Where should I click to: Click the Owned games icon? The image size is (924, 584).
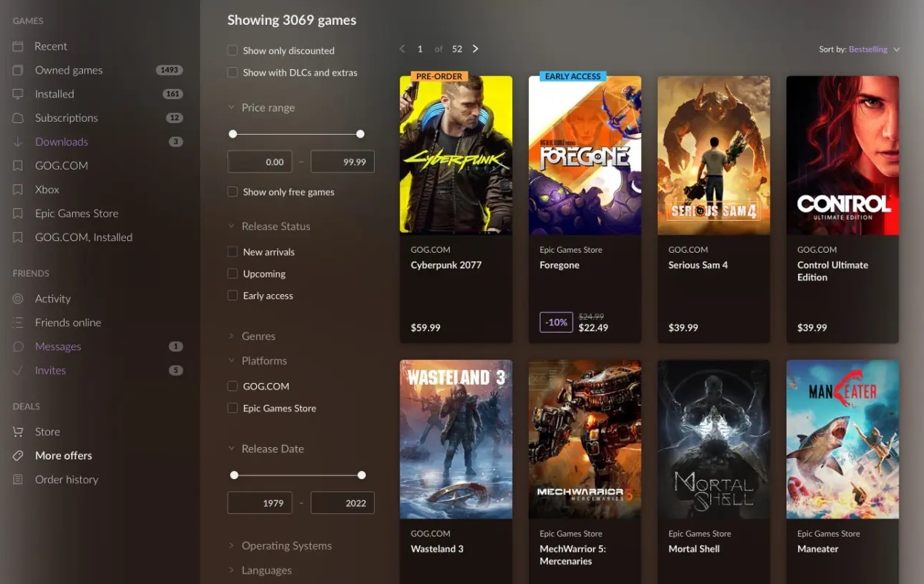18,70
